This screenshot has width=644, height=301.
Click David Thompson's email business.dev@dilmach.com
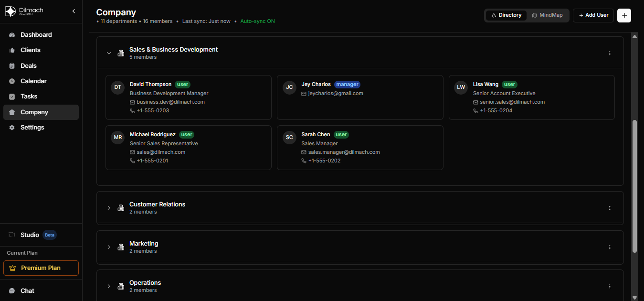point(171,102)
